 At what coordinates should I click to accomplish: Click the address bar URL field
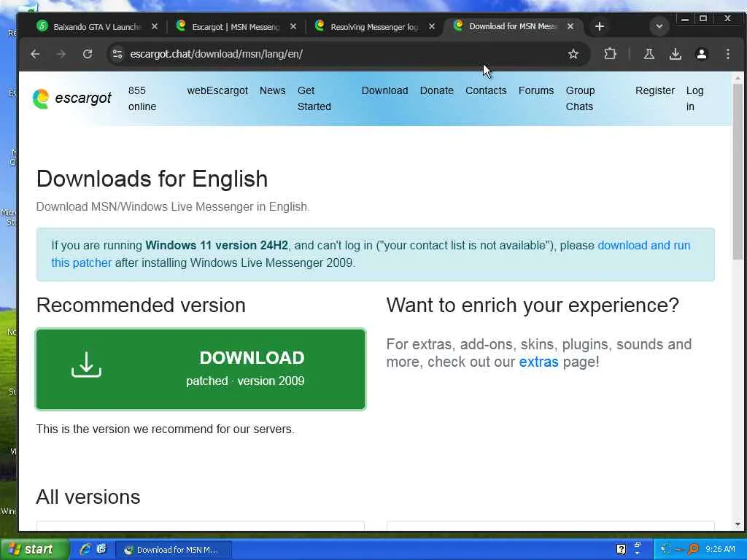[343, 54]
